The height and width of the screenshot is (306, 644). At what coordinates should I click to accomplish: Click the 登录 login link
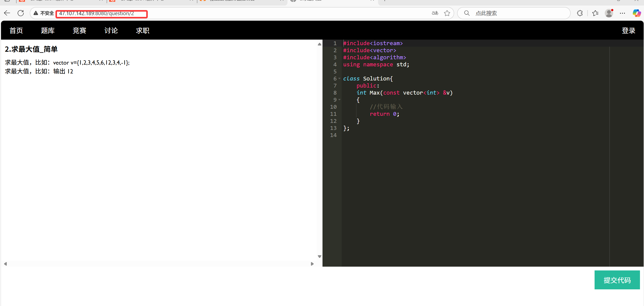(628, 31)
